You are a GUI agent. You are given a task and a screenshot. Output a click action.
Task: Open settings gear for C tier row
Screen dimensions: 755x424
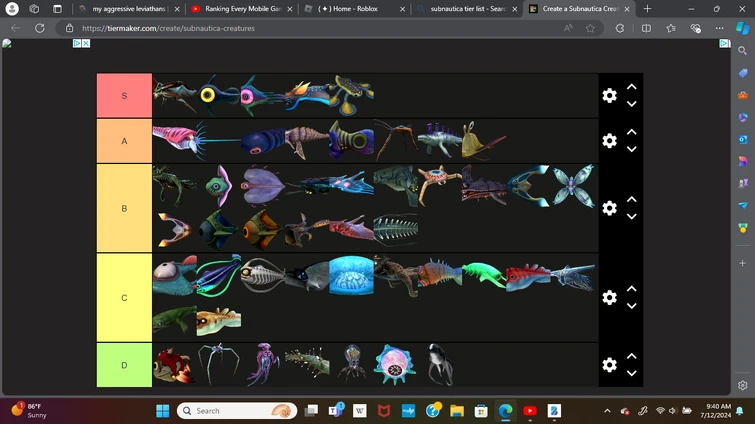(610, 297)
